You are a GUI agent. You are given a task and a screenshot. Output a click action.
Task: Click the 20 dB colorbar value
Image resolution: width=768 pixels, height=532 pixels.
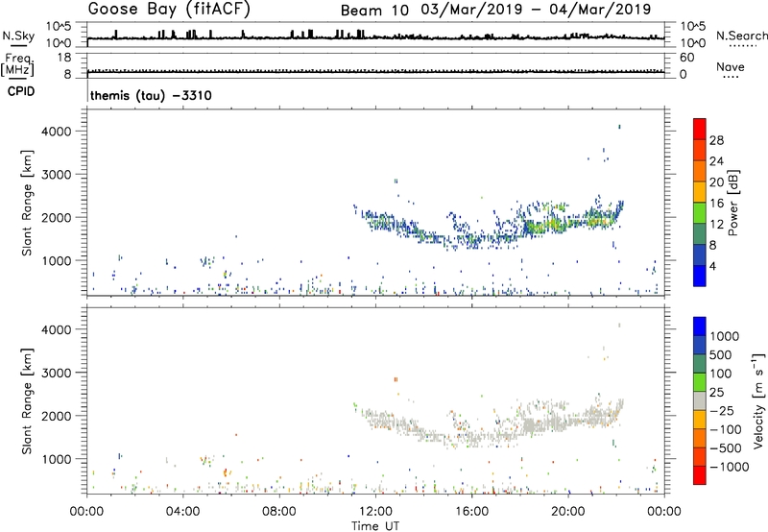[716, 182]
